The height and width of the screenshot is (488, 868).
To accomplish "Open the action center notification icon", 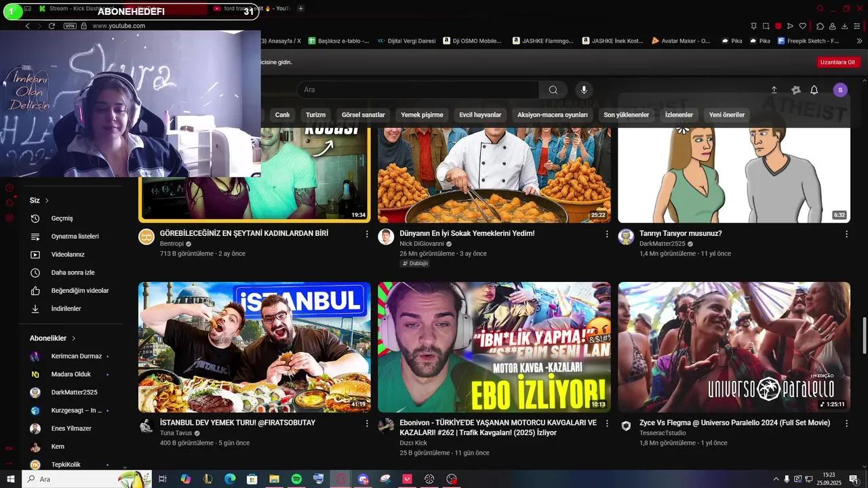I will pos(853,479).
